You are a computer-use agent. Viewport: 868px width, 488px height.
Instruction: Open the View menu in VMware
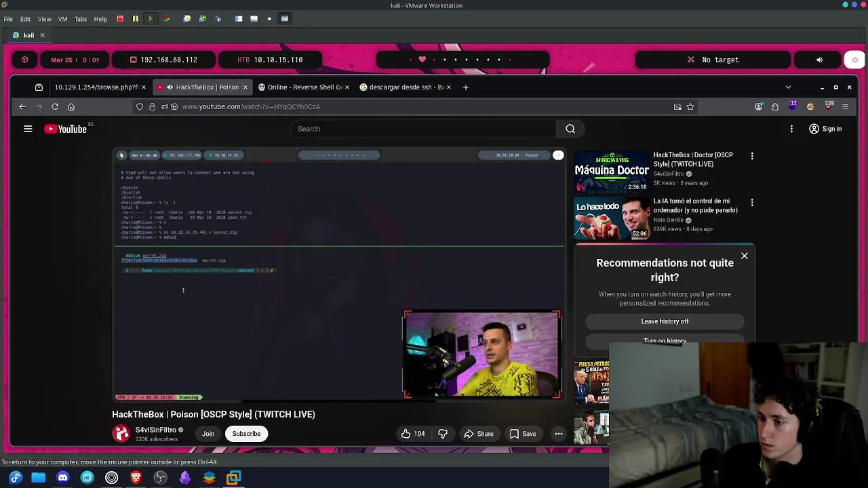pyautogui.click(x=44, y=19)
